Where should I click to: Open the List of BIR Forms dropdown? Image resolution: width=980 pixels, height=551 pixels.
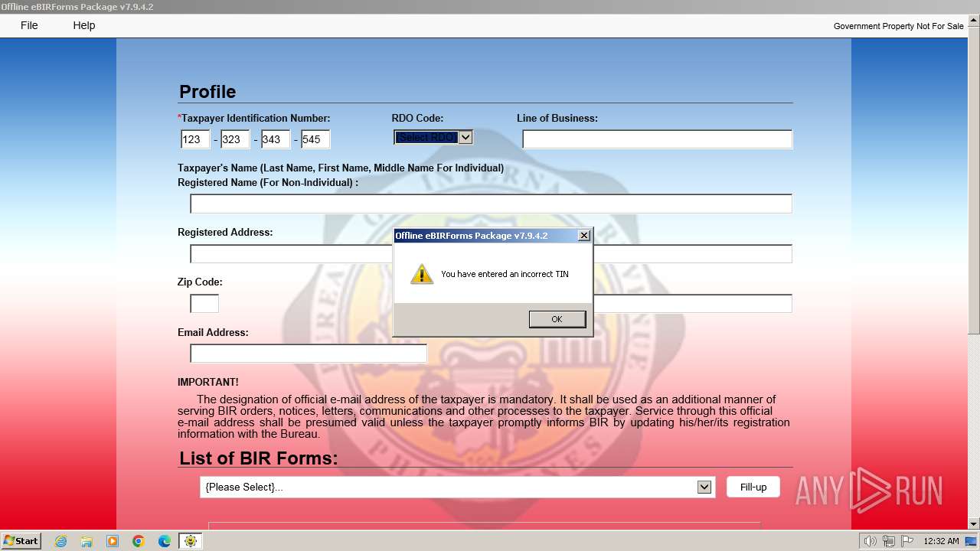[x=457, y=487]
